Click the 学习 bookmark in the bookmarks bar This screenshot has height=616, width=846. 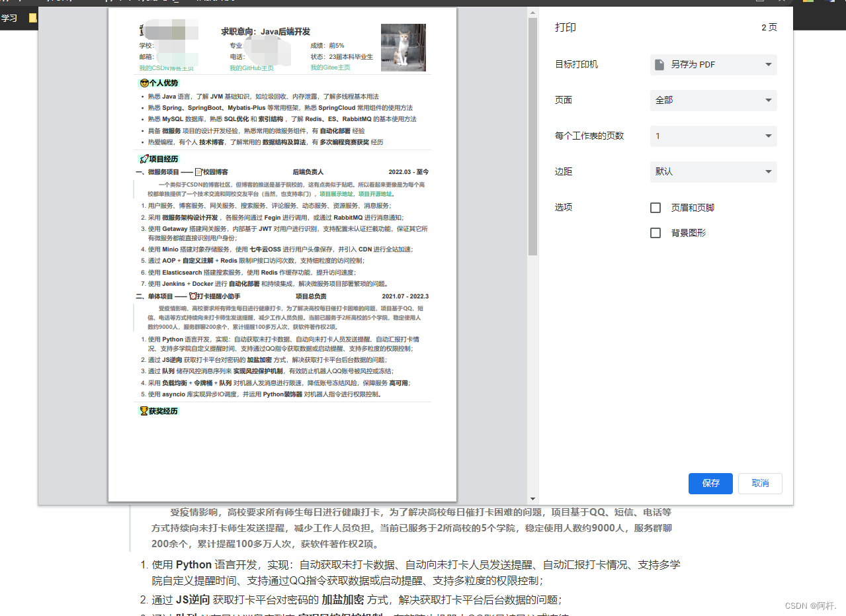(9, 18)
